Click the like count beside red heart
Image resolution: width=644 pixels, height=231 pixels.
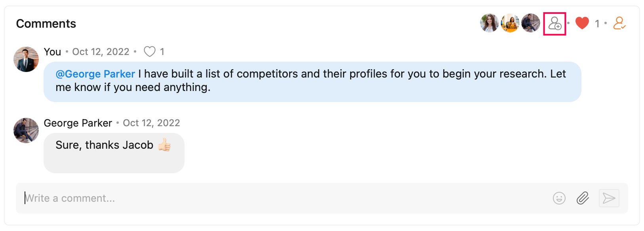pos(597,24)
